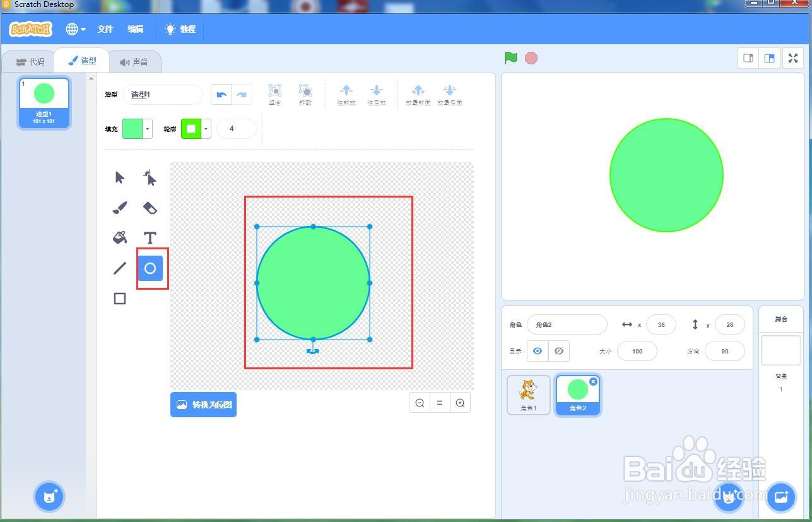This screenshot has height=522, width=812.
Task: Click the outline color swatch
Action: click(191, 129)
